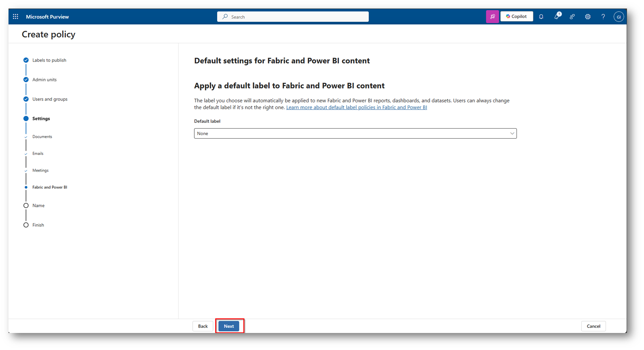Open the Documents sub-step

42,137
